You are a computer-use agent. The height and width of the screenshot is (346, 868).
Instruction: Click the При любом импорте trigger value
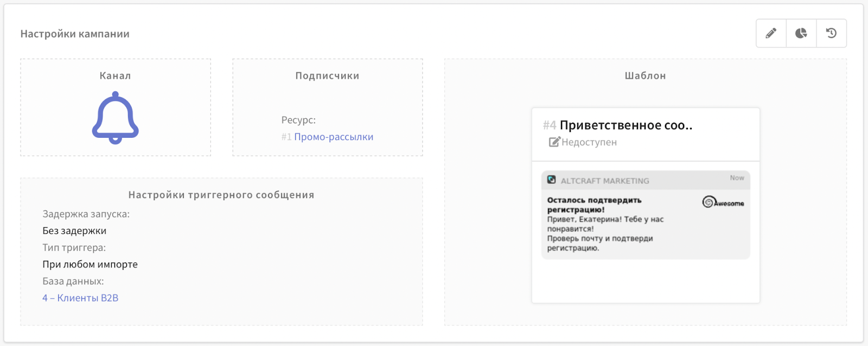coord(90,264)
